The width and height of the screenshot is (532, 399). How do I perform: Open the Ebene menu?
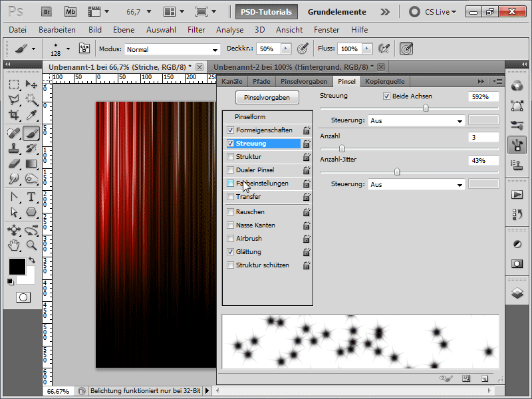pyautogui.click(x=124, y=30)
